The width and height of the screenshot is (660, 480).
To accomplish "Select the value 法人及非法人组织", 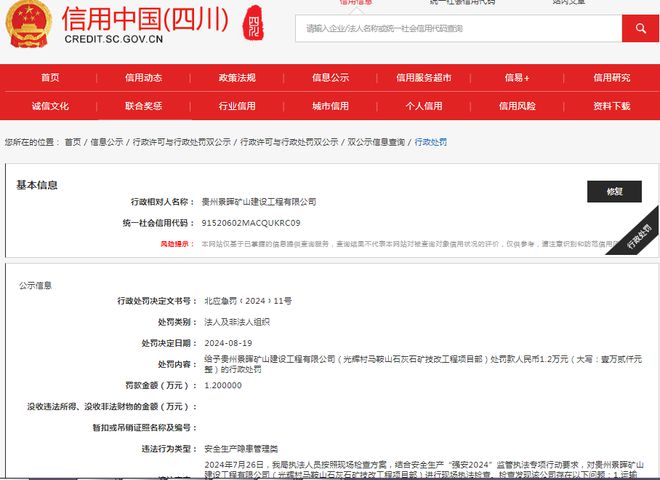I will [x=237, y=322].
